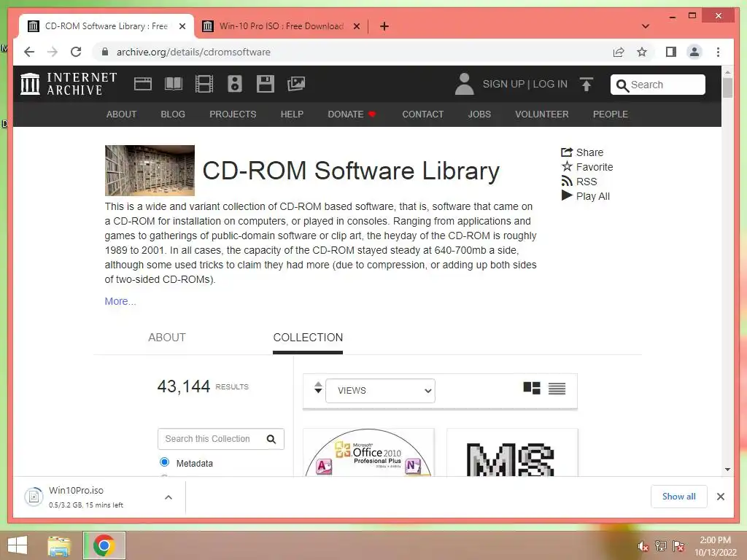Open the Office 2010 Professional Plus thumbnail
Viewport: 747px width, 560px height.
(x=368, y=452)
